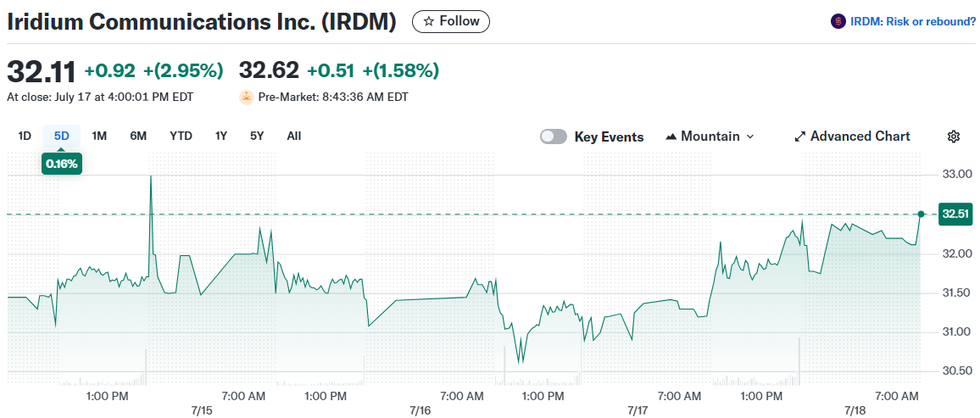This screenshot has height=418, width=980.
Task: Toggle the Key Events switch
Action: (554, 137)
